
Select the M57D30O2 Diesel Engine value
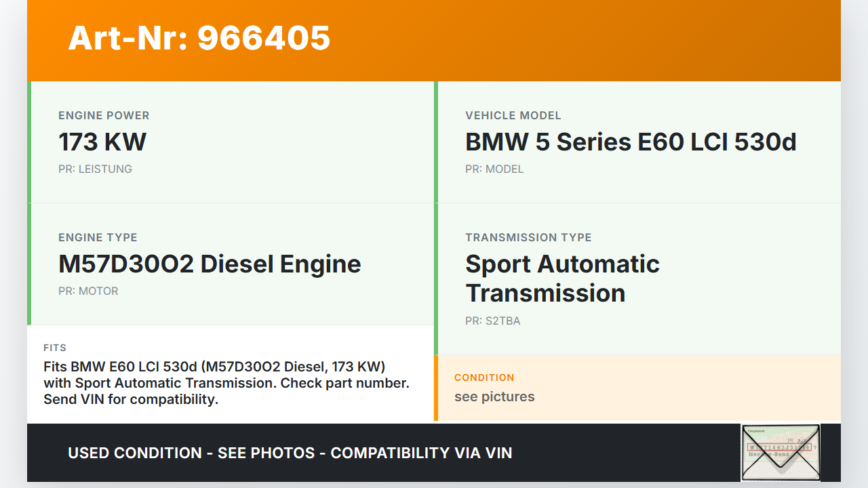[x=210, y=264]
